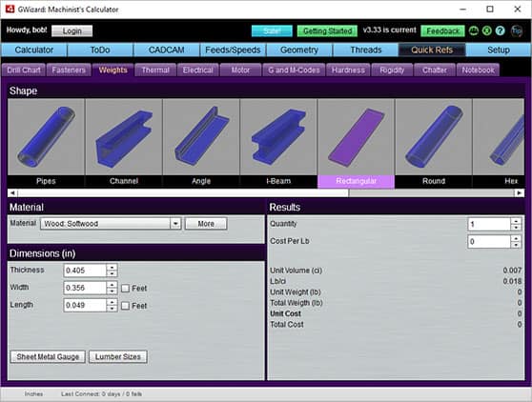This screenshot has height=402, width=532.
Task: Click the More materials button
Action: pos(206,224)
